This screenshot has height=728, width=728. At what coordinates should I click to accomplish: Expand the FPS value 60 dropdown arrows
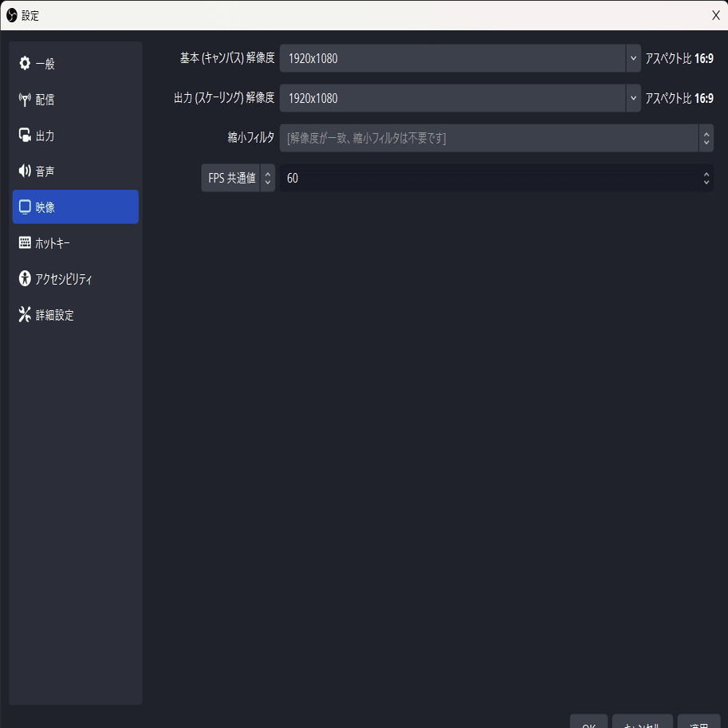[706, 178]
